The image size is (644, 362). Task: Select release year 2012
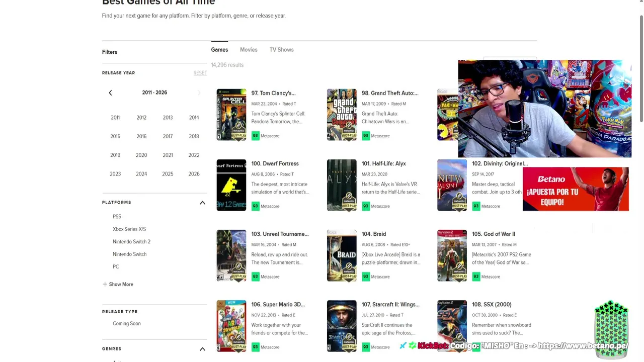coord(141,118)
